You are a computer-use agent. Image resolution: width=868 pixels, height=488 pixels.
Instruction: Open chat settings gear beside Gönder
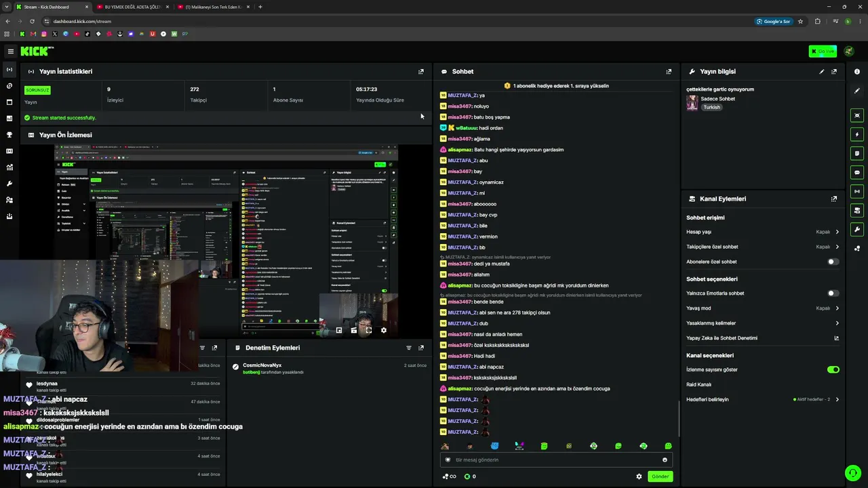(x=639, y=476)
